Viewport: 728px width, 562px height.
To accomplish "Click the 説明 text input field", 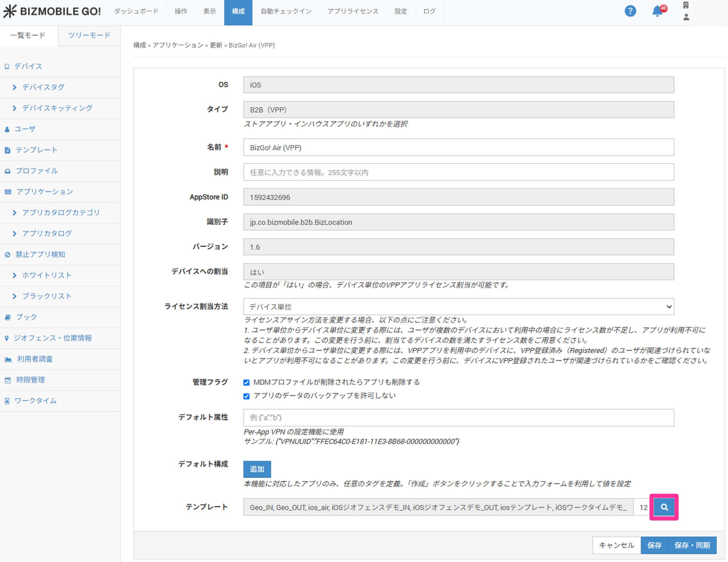I will [x=458, y=172].
